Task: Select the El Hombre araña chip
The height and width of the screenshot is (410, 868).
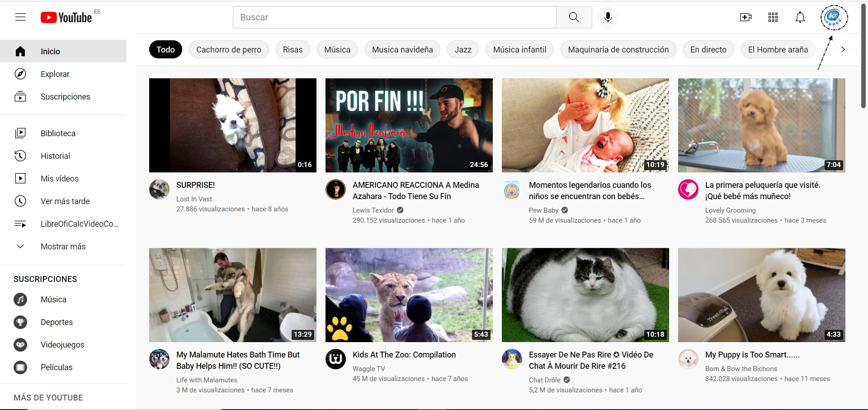Action: (x=778, y=49)
